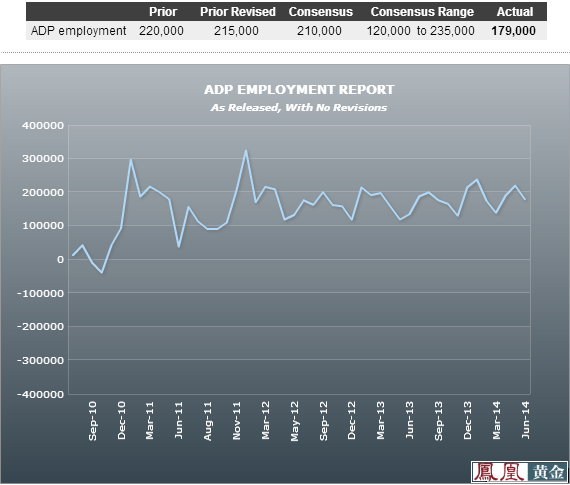The image size is (570, 485).
Task: Click the 'Prior Revised' column header
Action: click(237, 12)
